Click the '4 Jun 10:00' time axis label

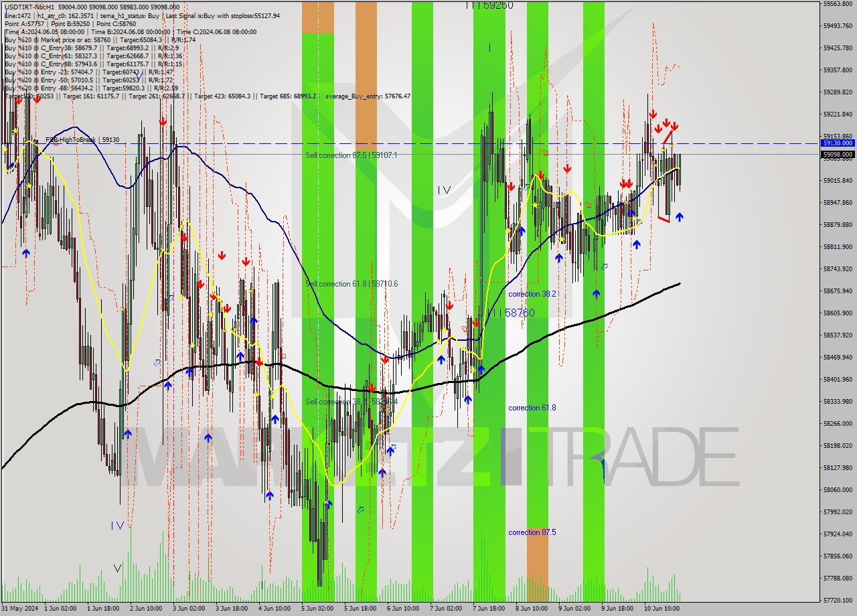pyautogui.click(x=275, y=609)
